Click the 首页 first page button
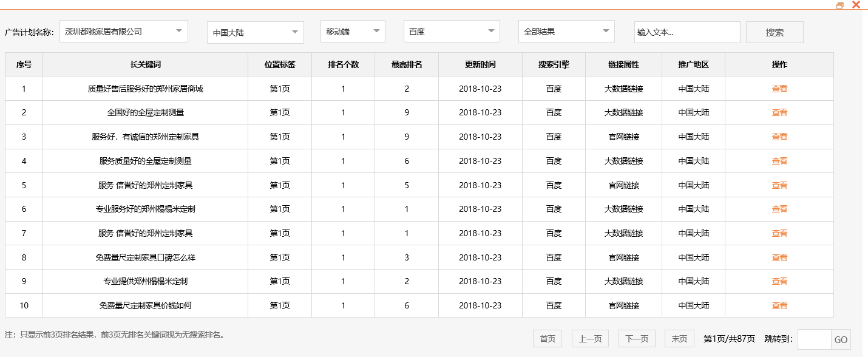868x357 pixels. point(547,339)
